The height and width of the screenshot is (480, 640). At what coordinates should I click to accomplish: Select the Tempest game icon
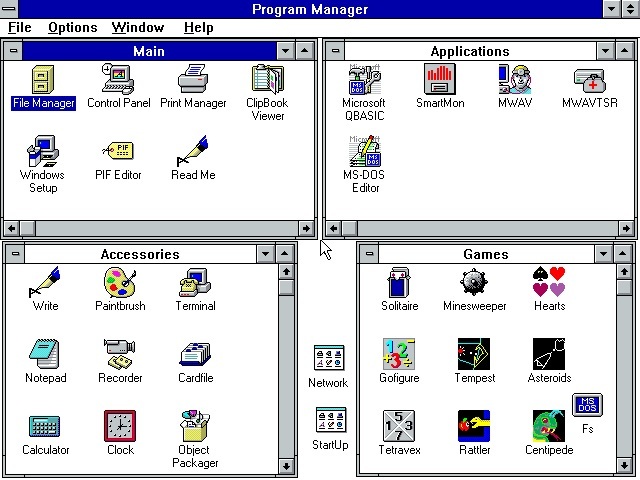click(x=474, y=354)
